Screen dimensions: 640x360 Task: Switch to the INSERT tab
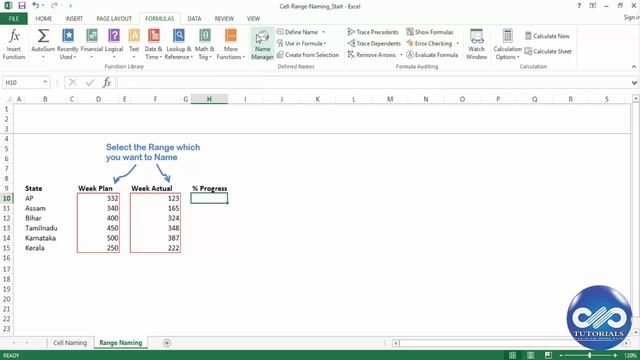[x=74, y=19]
